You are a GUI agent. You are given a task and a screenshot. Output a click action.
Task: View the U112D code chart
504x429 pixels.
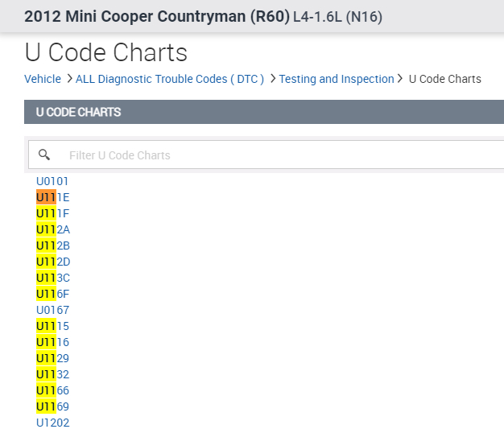53,262
